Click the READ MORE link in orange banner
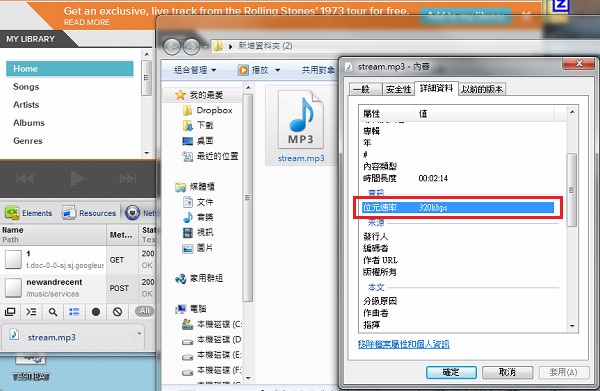Image resolution: width=600 pixels, height=391 pixels. tap(86, 22)
